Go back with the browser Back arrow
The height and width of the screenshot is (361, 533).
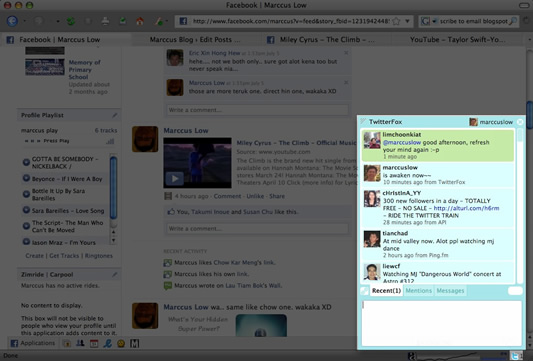(x=12, y=21)
